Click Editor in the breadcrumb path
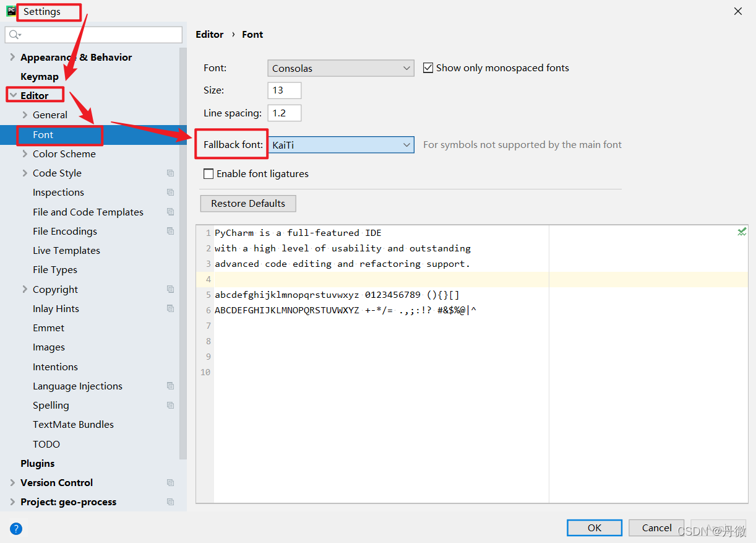This screenshot has height=543, width=756. click(x=210, y=35)
